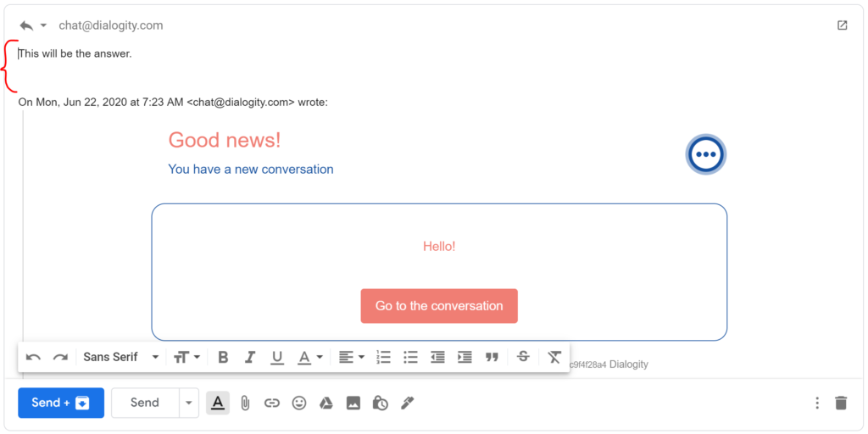Screen dimensions: 868x434
Task: Click the footer text 'Dialogity'
Action: click(629, 364)
